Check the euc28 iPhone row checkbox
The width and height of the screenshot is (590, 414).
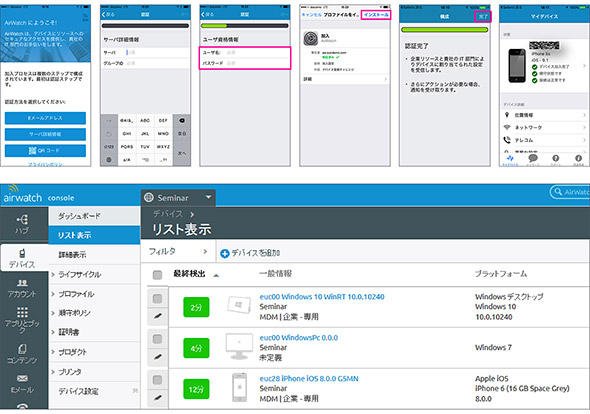click(x=157, y=380)
